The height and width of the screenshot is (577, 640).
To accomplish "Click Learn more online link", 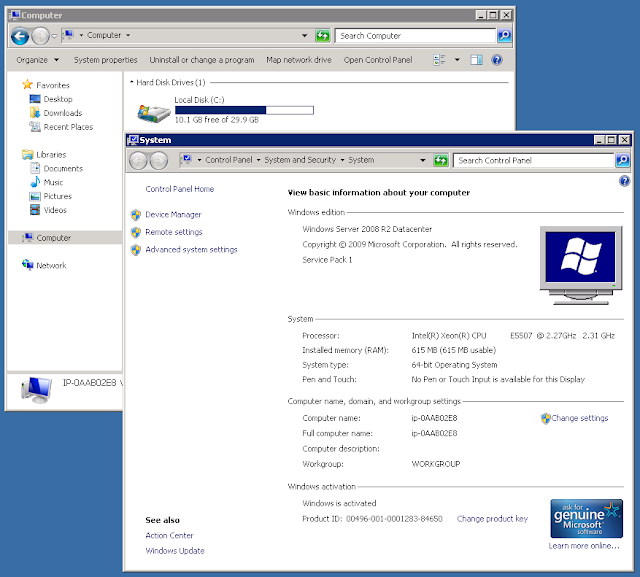I will pos(584,546).
